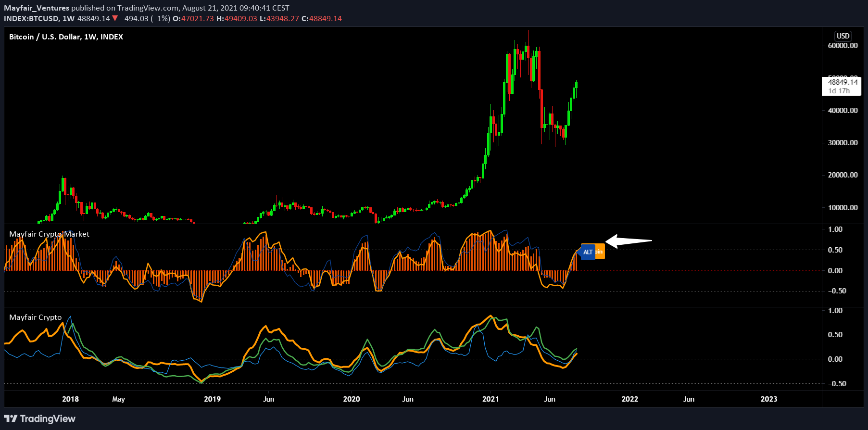Click the orange coin label tag behind ALT
The image size is (868, 430).
pos(600,252)
